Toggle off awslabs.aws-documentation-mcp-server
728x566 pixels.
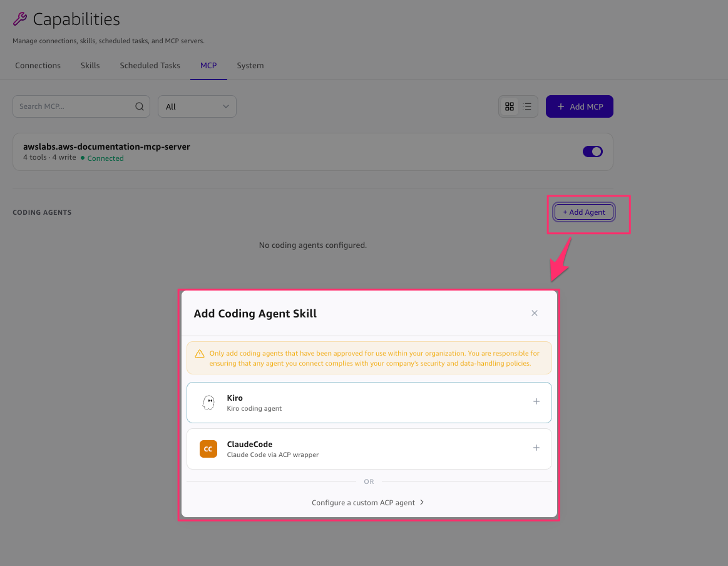592,152
